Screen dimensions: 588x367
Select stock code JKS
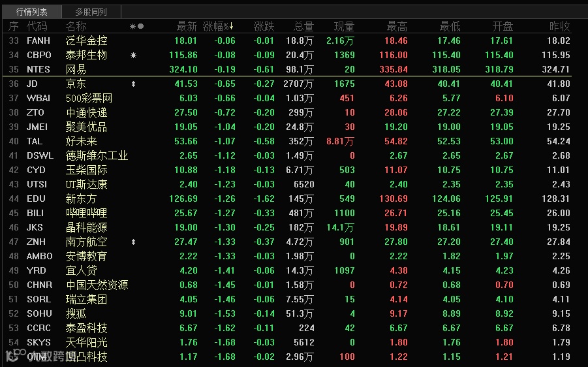(35, 227)
